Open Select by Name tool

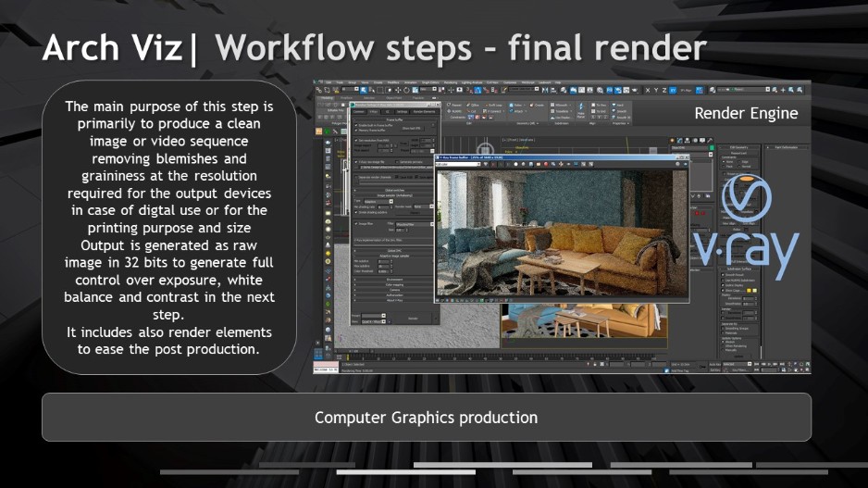(372, 91)
